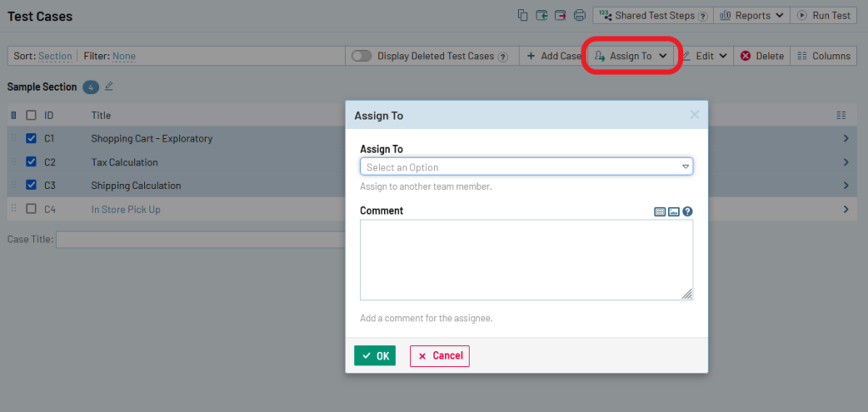Check the C4 In Store Pick Up checkbox

pos(31,209)
